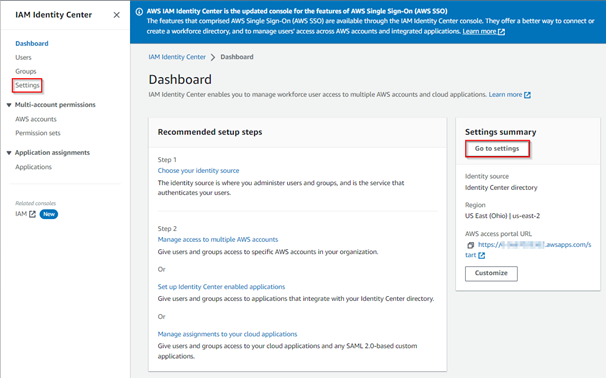Click external link icon beside banner Learn more
The height and width of the screenshot is (378, 606).
pos(501,32)
